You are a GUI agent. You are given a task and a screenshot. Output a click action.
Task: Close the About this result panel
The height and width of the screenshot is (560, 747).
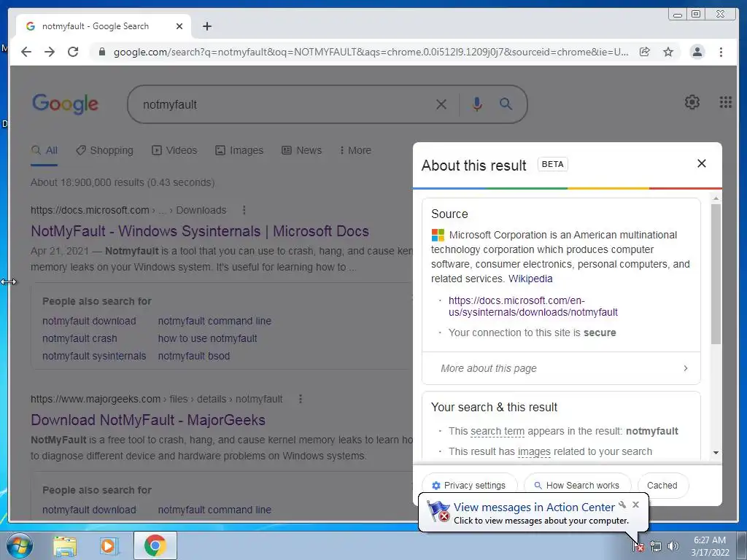(x=701, y=164)
